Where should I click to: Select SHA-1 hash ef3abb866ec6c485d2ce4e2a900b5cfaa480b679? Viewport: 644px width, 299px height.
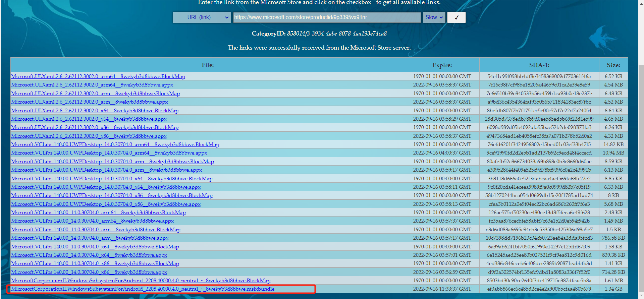[539, 289]
